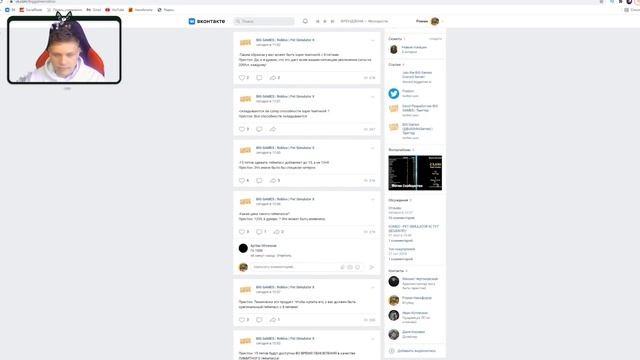Screen dimensions: 640x360
Task: Open options menu of topmost post
Action: (372, 40)
